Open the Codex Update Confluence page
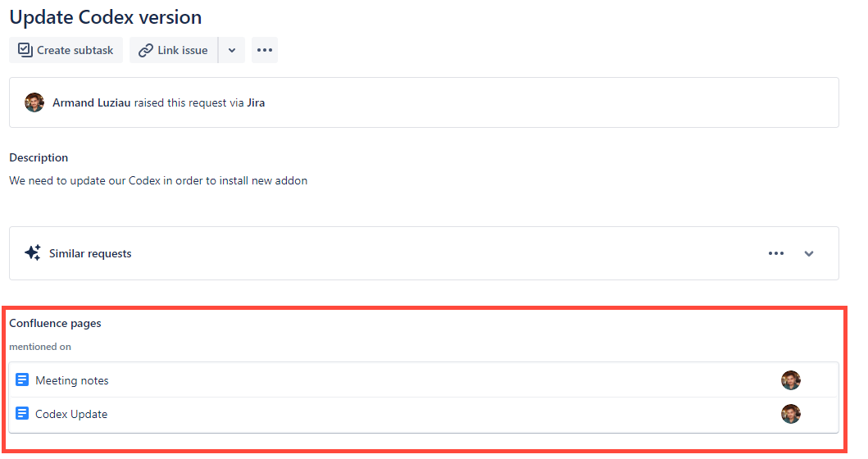Image resolution: width=868 pixels, height=459 pixels. tap(71, 414)
